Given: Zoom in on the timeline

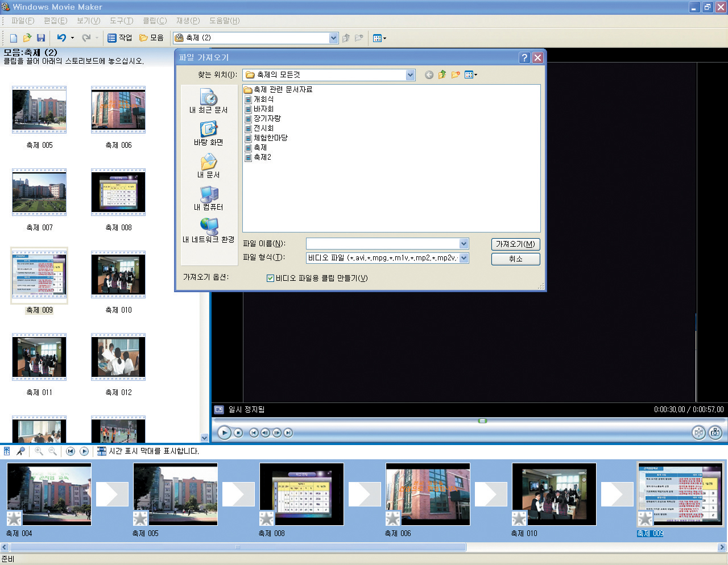Looking at the screenshot, I should tap(39, 451).
